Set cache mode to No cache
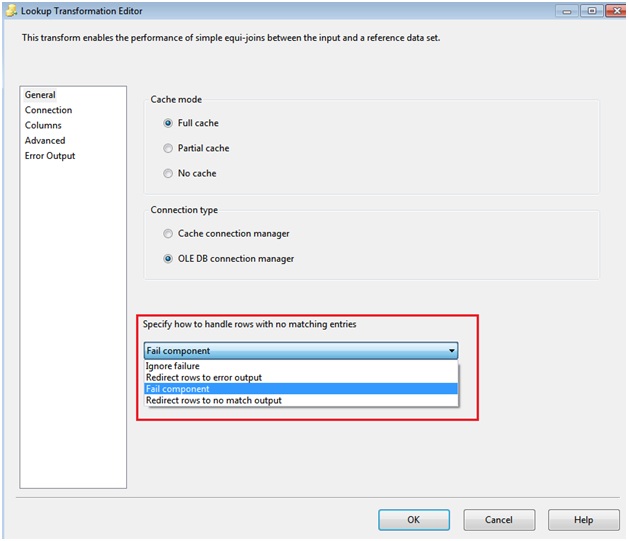628x541 pixels. click(x=168, y=173)
